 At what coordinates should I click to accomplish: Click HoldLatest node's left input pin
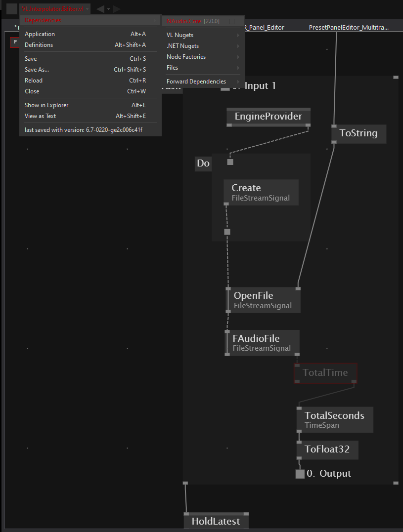click(x=186, y=514)
